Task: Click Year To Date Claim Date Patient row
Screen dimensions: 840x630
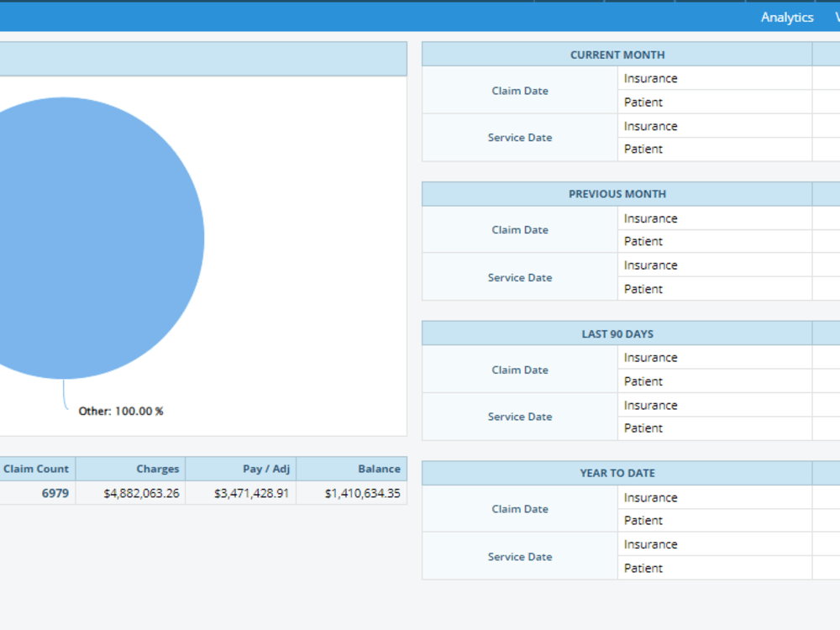Action: pos(715,521)
